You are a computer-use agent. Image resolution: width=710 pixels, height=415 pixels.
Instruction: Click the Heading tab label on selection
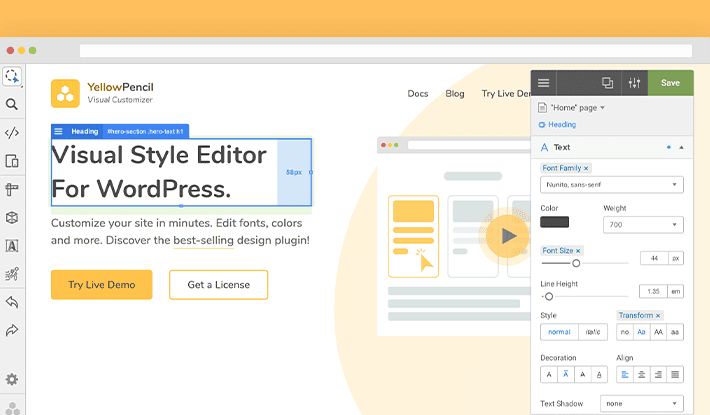pos(85,131)
